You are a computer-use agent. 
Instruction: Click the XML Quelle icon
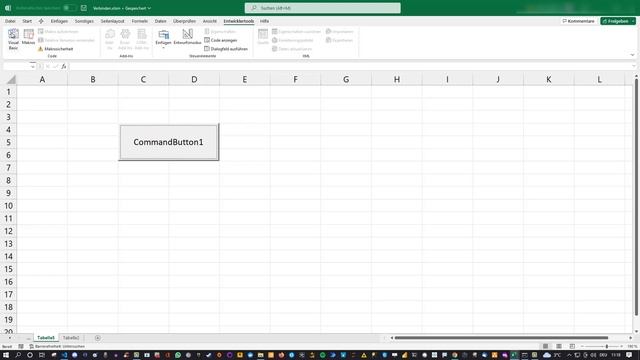[x=263, y=37]
